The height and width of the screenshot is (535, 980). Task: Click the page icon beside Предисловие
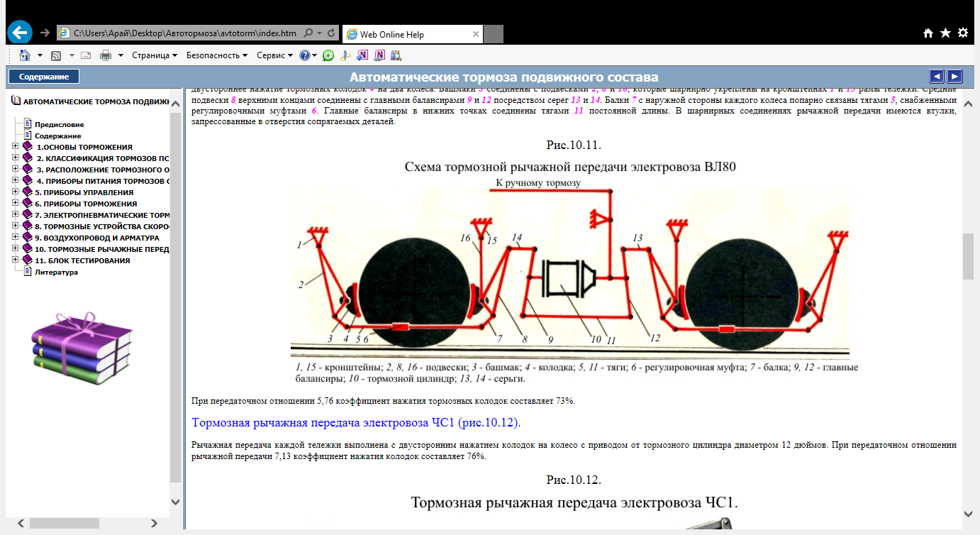(28, 124)
